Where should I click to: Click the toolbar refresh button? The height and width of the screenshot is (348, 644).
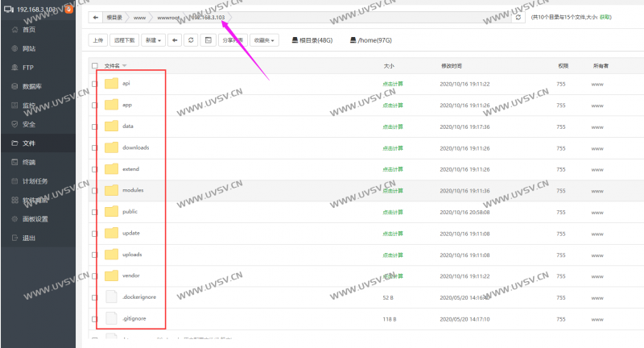click(x=190, y=39)
